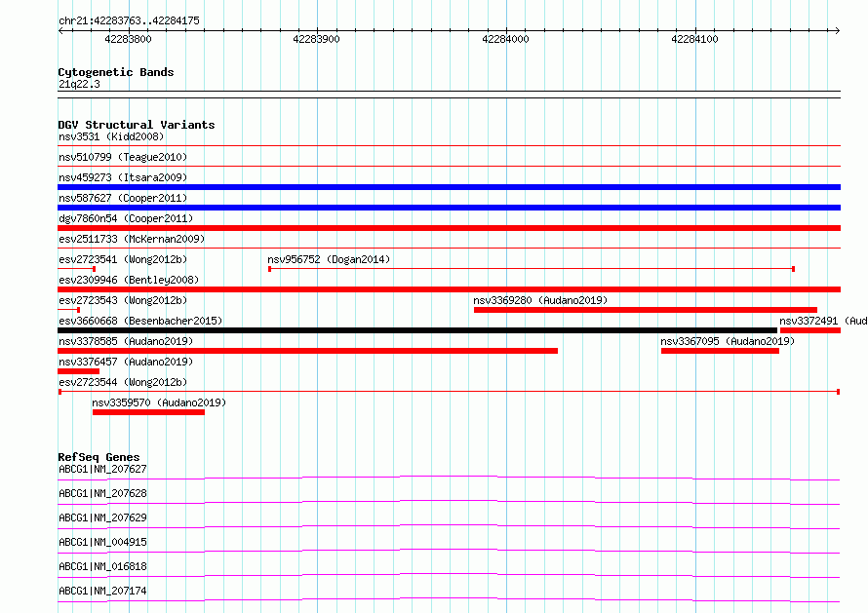Click the esv2723541 (Wong2012b) label
Screen dimensions: 868x613
(123, 259)
